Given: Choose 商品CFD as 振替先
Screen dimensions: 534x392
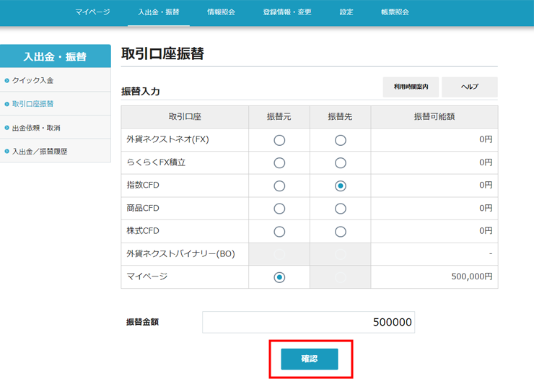Looking at the screenshot, I should pyautogui.click(x=341, y=209).
